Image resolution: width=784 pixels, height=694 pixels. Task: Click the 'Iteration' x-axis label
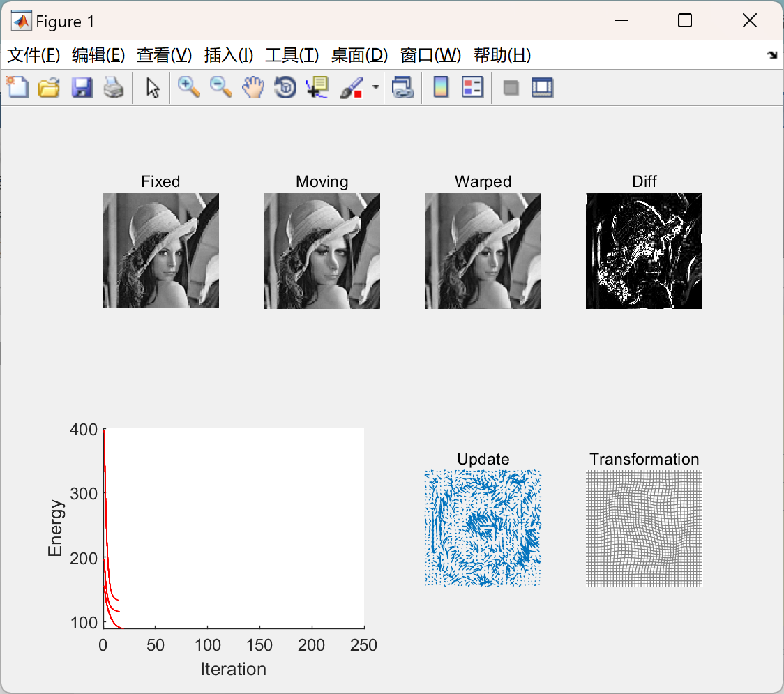click(x=234, y=669)
